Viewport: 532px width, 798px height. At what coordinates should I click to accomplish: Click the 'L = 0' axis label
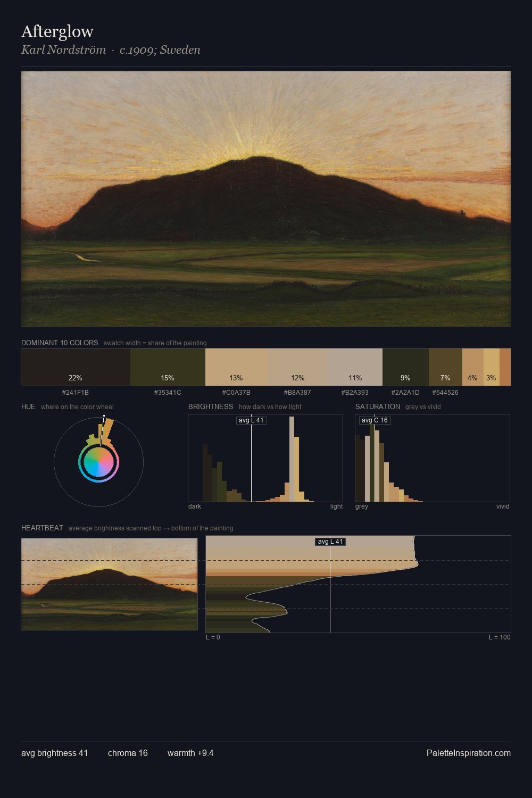pyautogui.click(x=213, y=637)
